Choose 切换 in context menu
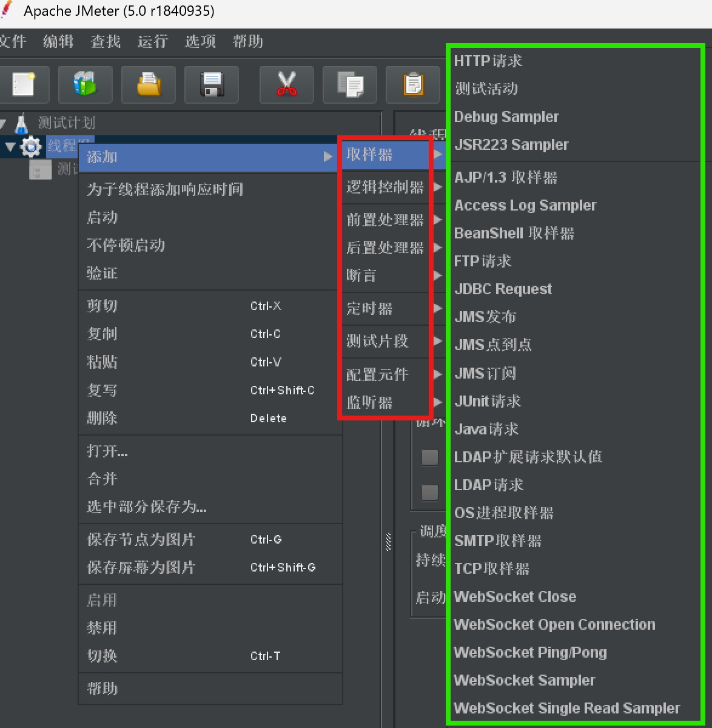The image size is (712, 728). [210, 656]
